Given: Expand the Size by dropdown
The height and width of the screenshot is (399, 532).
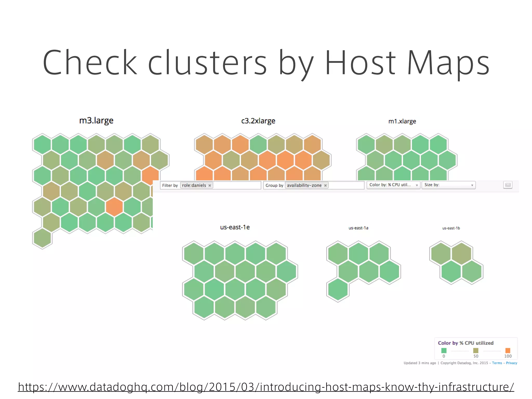Looking at the screenshot, I should coord(448,185).
